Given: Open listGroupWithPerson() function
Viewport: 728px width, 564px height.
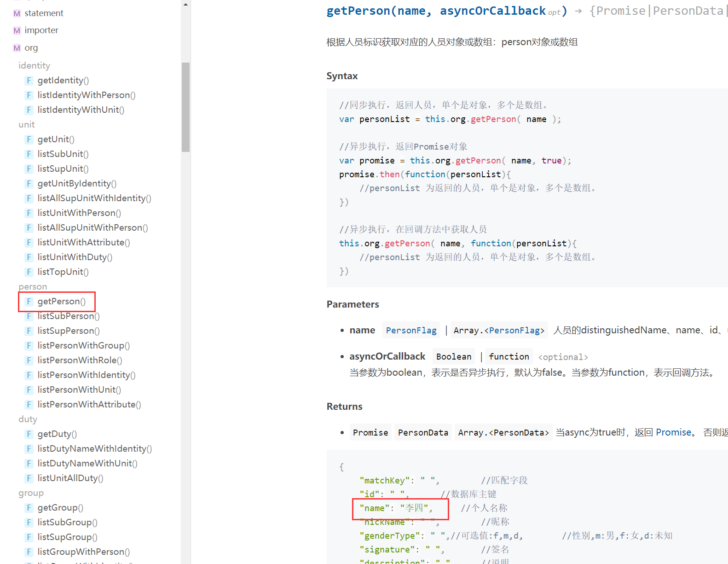Looking at the screenshot, I should coord(84,552).
